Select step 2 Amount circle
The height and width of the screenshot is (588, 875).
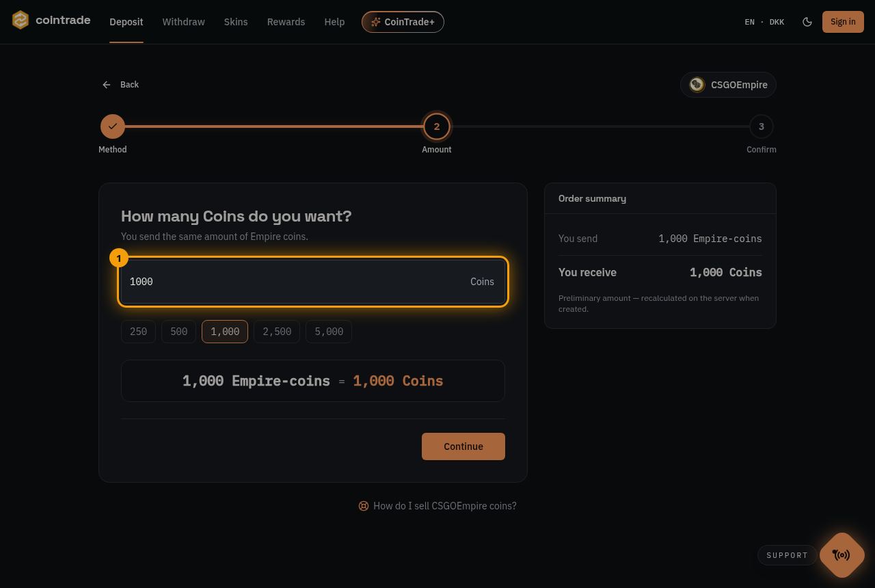click(x=437, y=126)
